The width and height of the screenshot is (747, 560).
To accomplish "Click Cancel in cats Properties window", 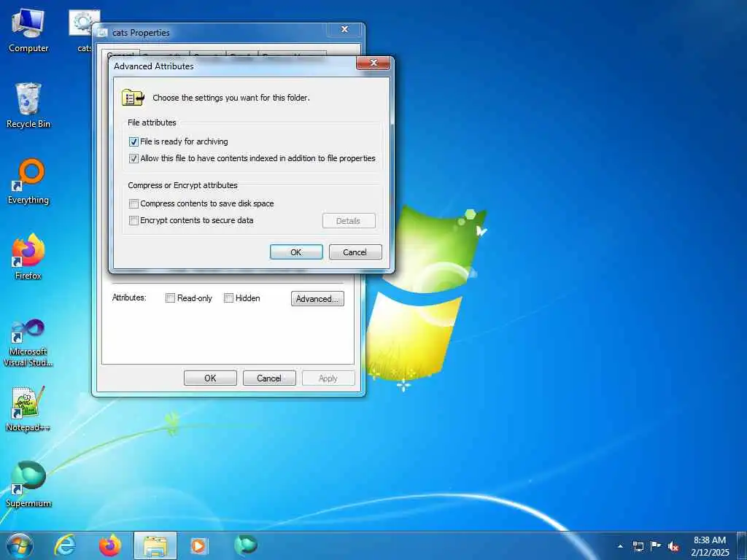I will (269, 378).
